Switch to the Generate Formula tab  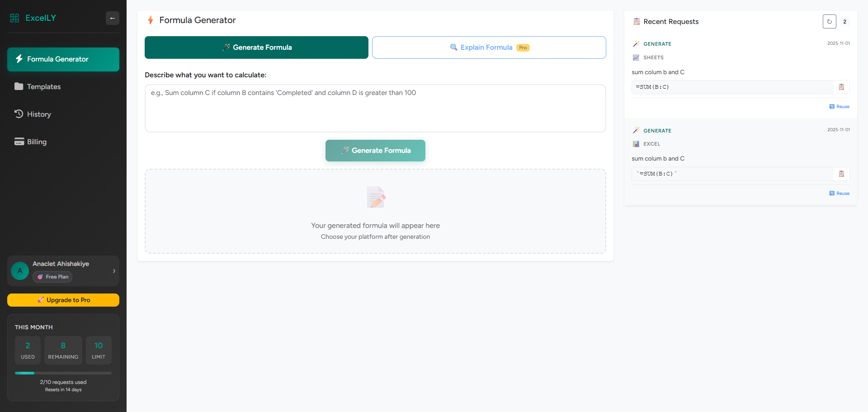(256, 47)
